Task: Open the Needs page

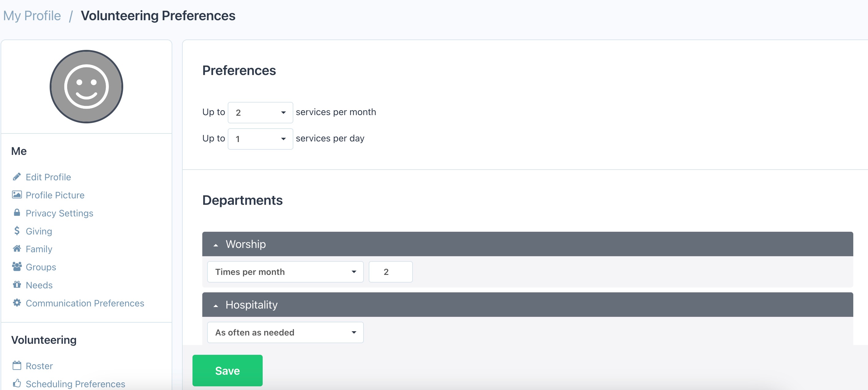Action: [39, 285]
